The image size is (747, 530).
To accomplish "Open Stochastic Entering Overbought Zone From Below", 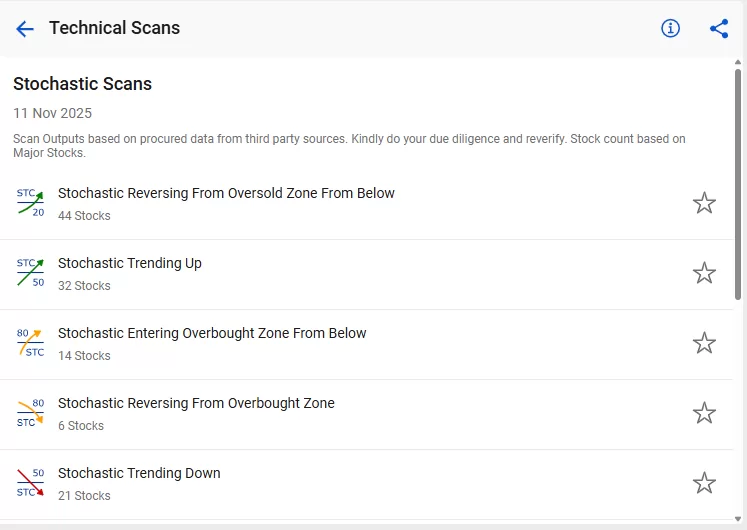I will coord(212,333).
